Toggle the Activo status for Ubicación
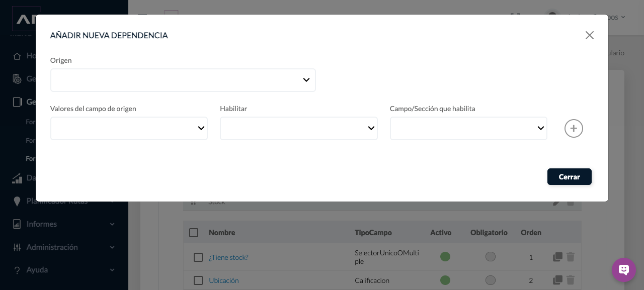 tap(445, 280)
